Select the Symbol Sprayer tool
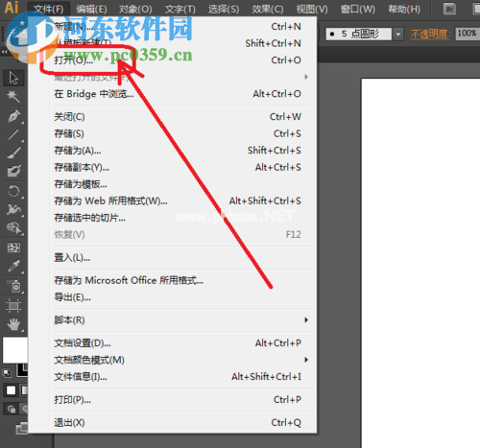Image resolution: width=480 pixels, height=448 pixels. 13,286
